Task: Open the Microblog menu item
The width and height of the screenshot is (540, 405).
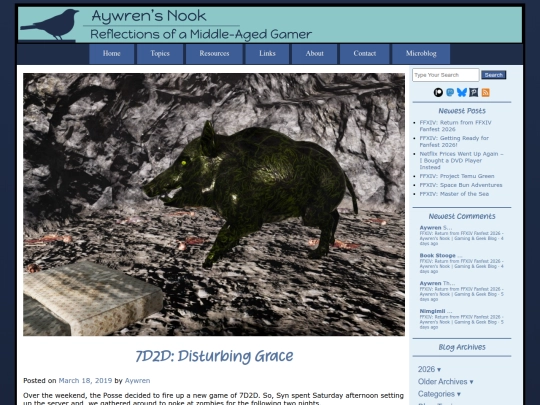Action: [421, 54]
